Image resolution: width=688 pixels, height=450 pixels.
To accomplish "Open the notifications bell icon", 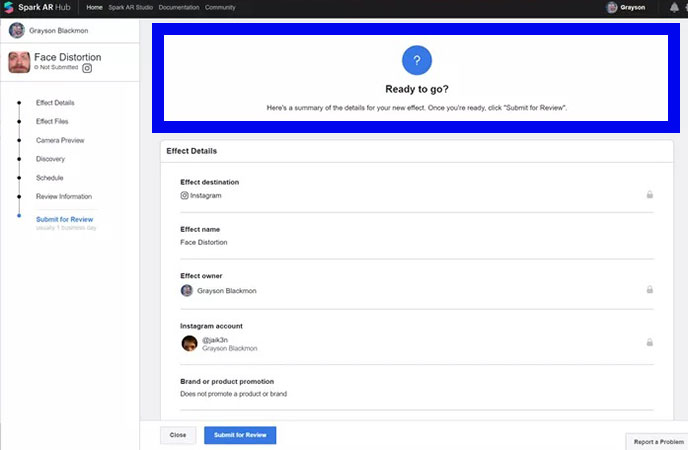I will pos(674,7).
